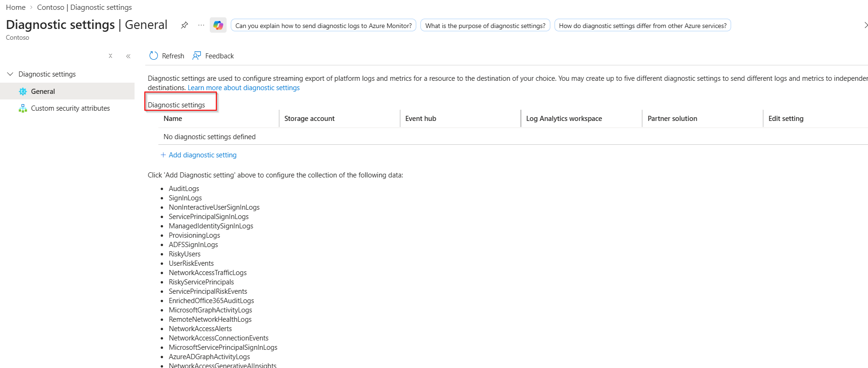Click the ADFSSignInLogs entry
The height and width of the screenshot is (368, 868).
(x=193, y=245)
